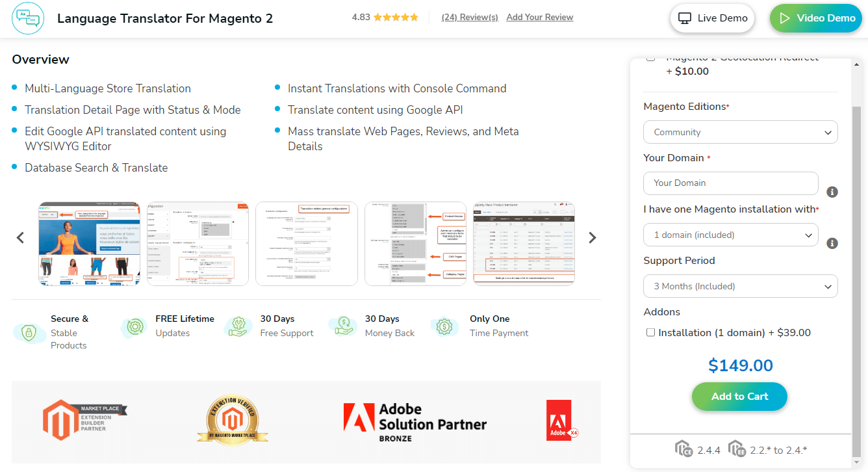This screenshot has height=472, width=868.
Task: Tick the Geolocation Redirect + $10.00 checkbox
Action: point(650,59)
